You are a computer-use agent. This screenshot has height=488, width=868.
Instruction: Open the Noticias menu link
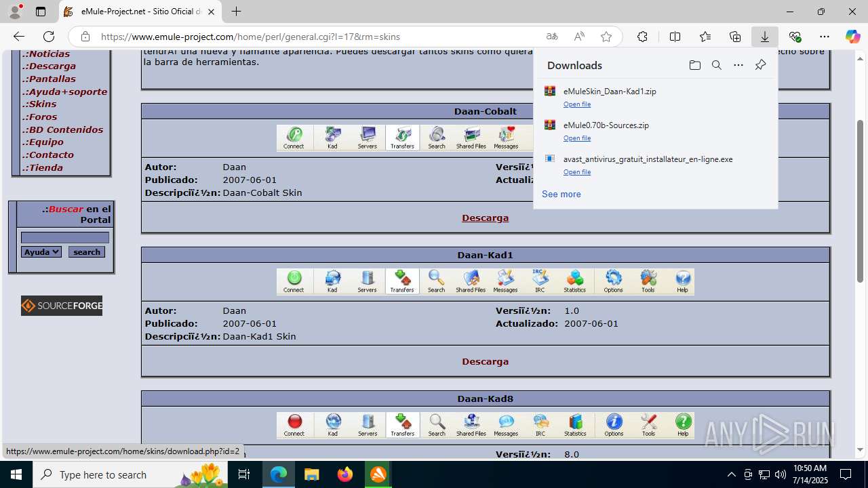46,54
